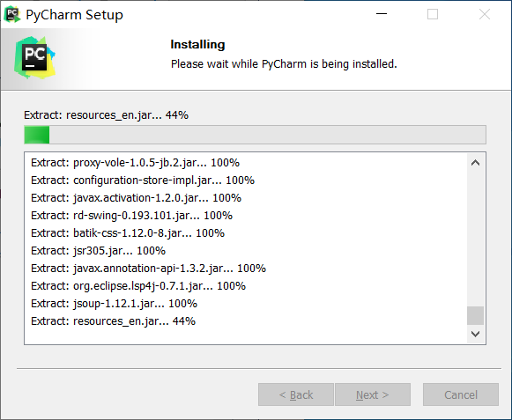The height and width of the screenshot is (420, 512).
Task: Click the Back button
Action: (x=296, y=394)
